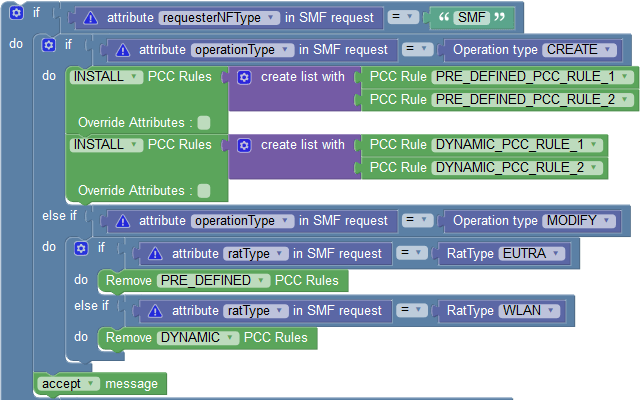Open the Operation type CREATE dropdown
The width and height of the screenshot is (641, 400).
pos(579,49)
